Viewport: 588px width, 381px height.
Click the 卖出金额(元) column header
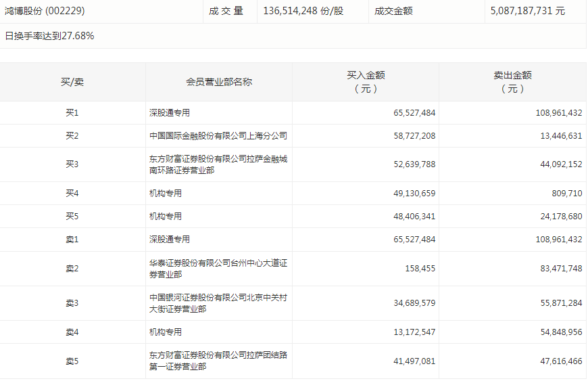pyautogui.click(x=512, y=82)
